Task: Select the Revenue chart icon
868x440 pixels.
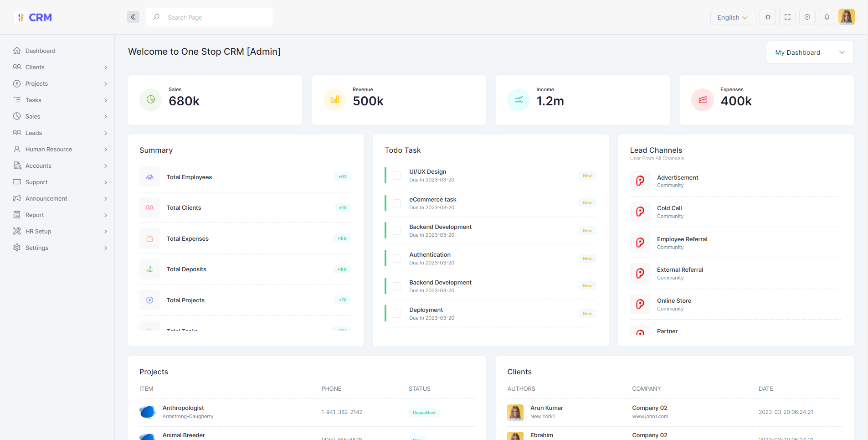Action: tap(334, 100)
